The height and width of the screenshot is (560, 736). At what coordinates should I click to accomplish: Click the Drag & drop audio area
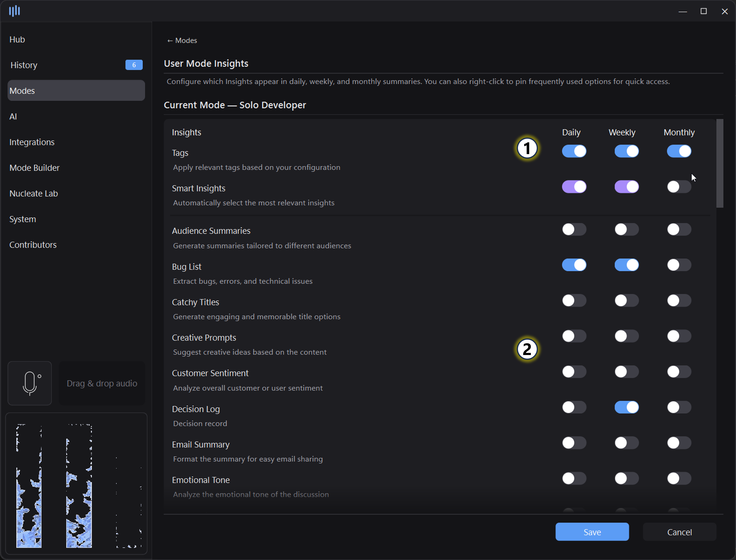click(x=102, y=383)
